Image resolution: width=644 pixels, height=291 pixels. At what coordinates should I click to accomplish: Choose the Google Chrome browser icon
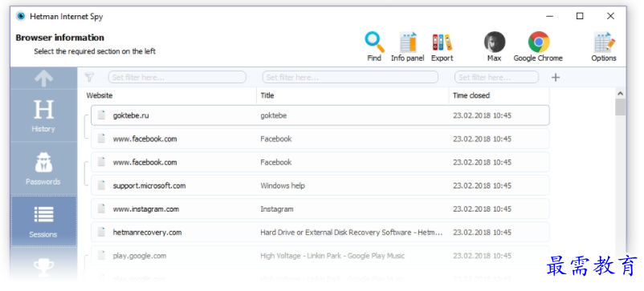coord(538,46)
